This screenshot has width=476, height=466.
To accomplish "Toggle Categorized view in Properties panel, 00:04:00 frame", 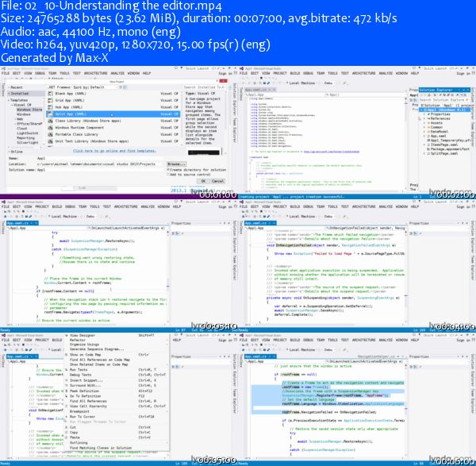I will point(411,233).
